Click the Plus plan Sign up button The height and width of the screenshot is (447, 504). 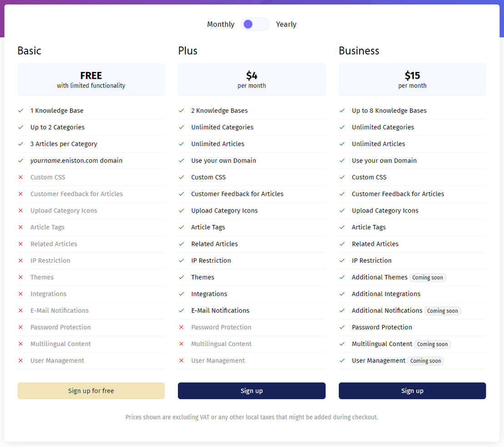[252, 391]
